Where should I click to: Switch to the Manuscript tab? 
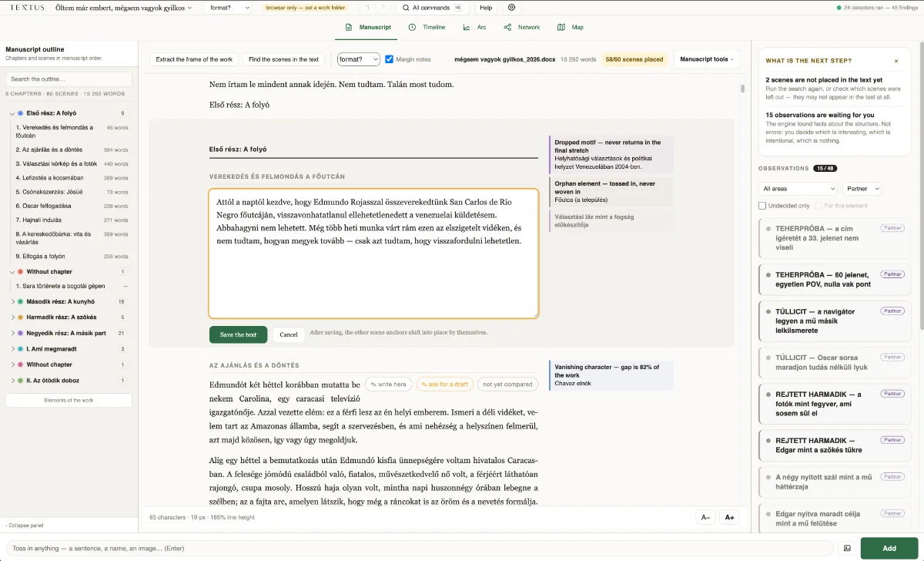tap(368, 27)
